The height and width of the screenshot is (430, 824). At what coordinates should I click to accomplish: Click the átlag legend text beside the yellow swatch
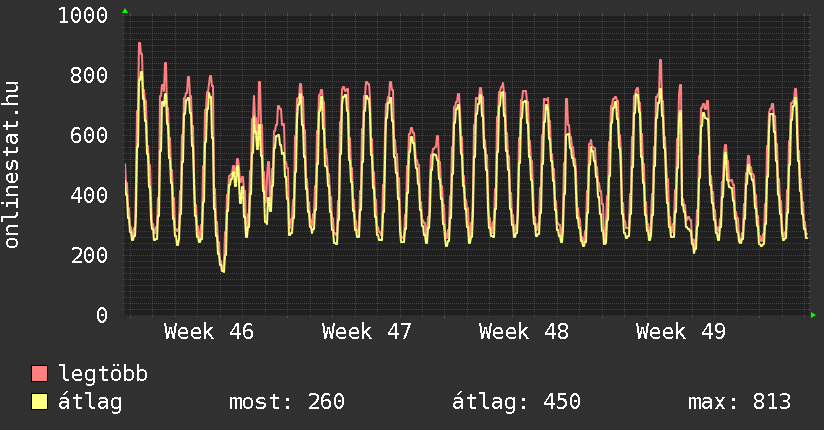[90, 402]
